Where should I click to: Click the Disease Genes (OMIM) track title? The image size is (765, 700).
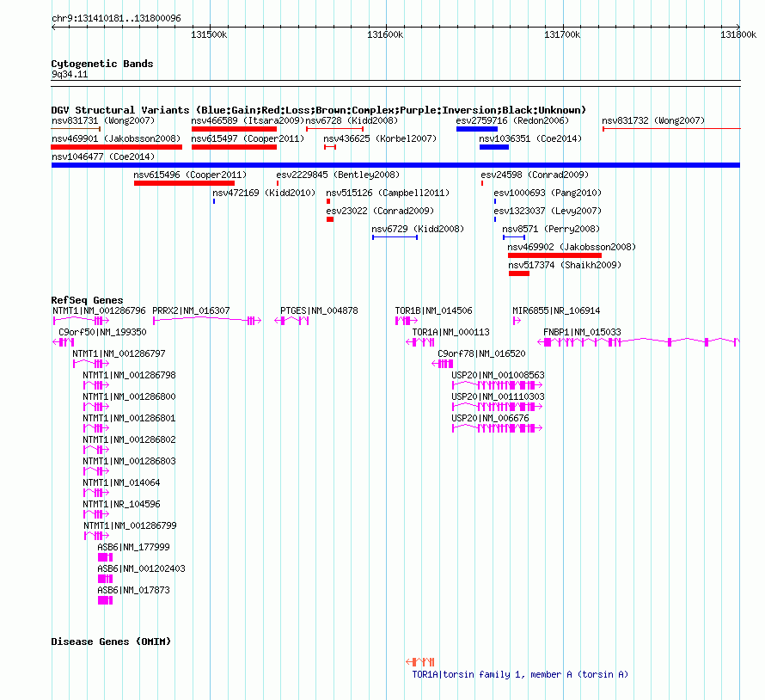111,641
